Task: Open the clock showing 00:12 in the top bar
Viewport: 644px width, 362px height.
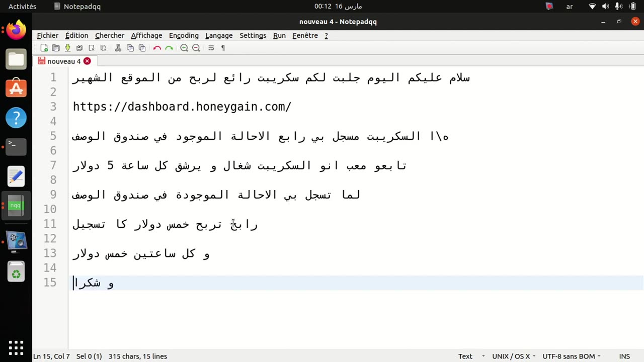Action: coord(338,7)
